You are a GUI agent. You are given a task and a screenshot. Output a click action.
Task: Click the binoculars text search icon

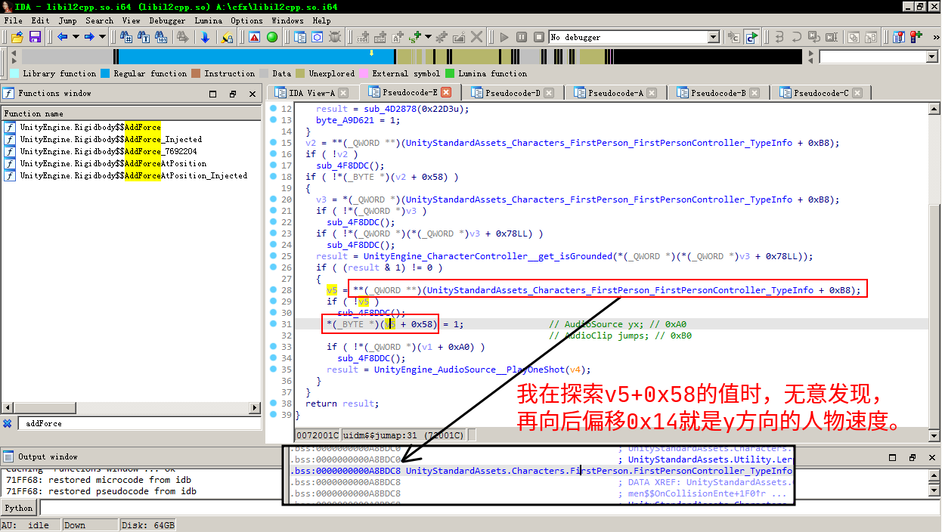click(144, 37)
